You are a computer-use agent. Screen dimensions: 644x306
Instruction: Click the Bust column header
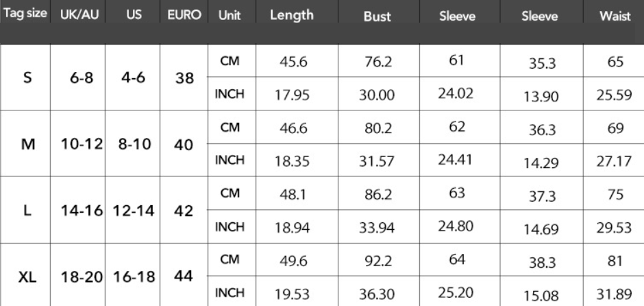point(377,16)
